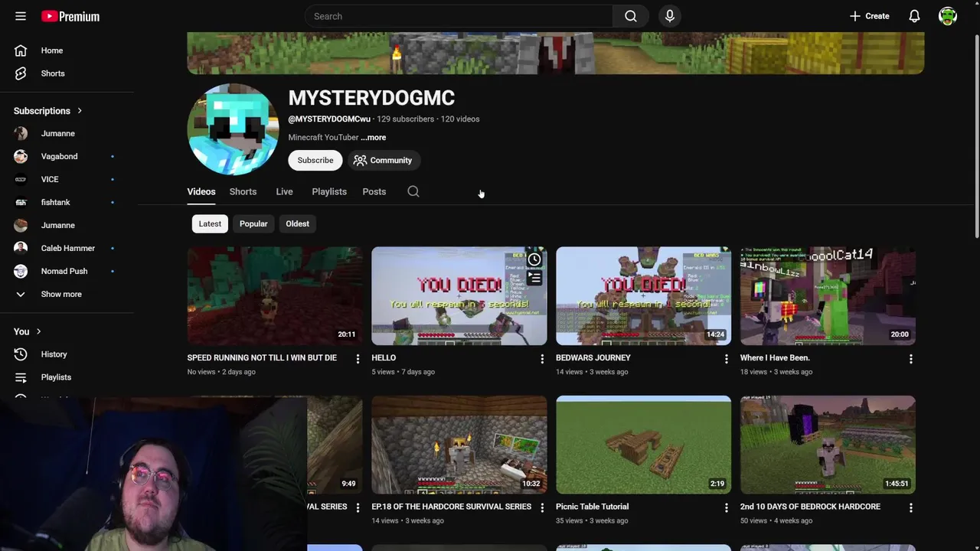This screenshot has height=551, width=980.
Task: Open more options for 2nd 10 Days video
Action: pos(911,507)
